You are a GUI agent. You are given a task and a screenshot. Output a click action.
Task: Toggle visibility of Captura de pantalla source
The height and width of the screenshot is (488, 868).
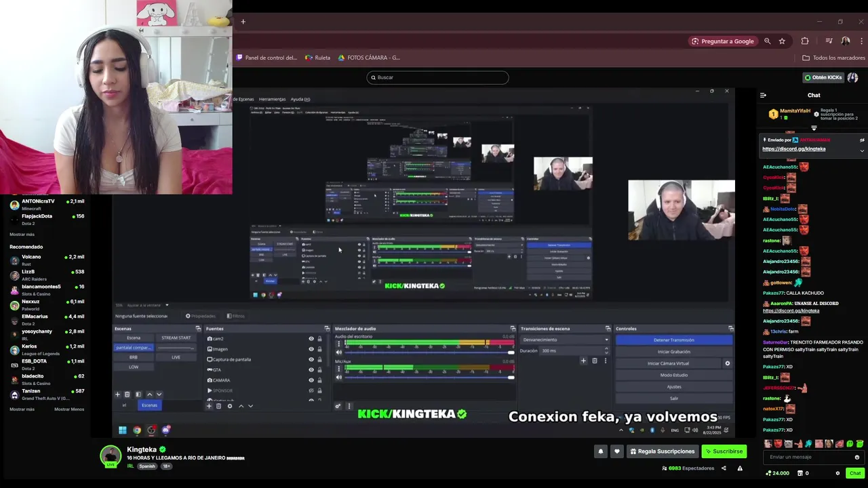(311, 359)
